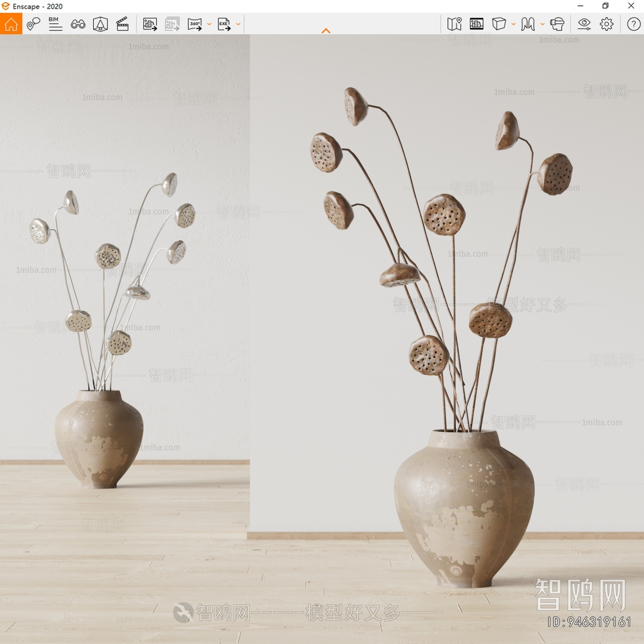Expand the EXE export dropdown arrow

pos(238,24)
